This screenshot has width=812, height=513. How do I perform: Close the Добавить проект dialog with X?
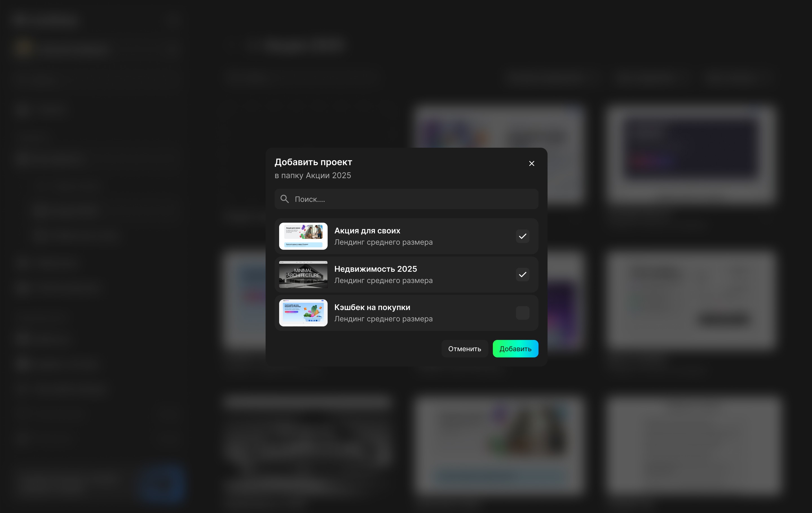531,163
